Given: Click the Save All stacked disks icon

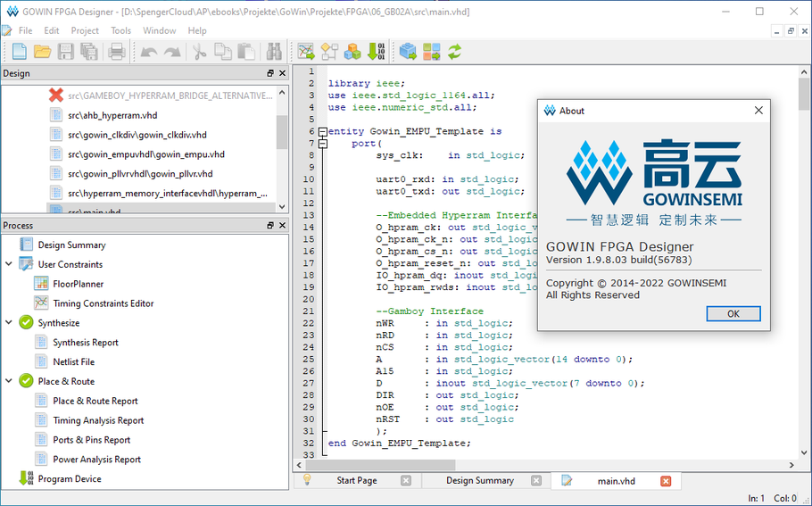Looking at the screenshot, I should tap(89, 52).
